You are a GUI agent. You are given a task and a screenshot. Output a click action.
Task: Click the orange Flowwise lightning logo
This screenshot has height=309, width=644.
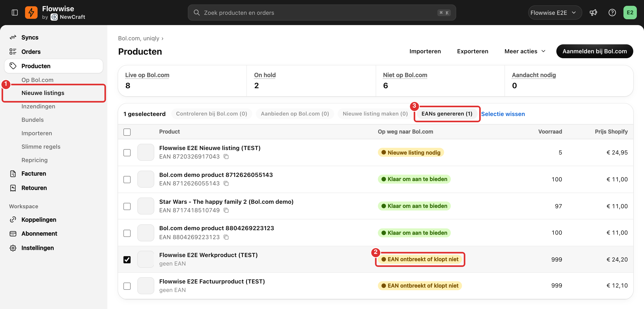tap(31, 13)
